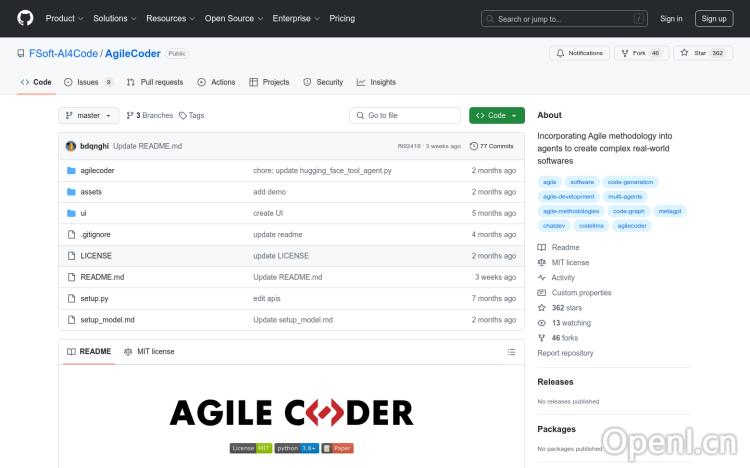The height and width of the screenshot is (468, 750).
Task: Star the AgileCoder repository
Action: click(703, 53)
